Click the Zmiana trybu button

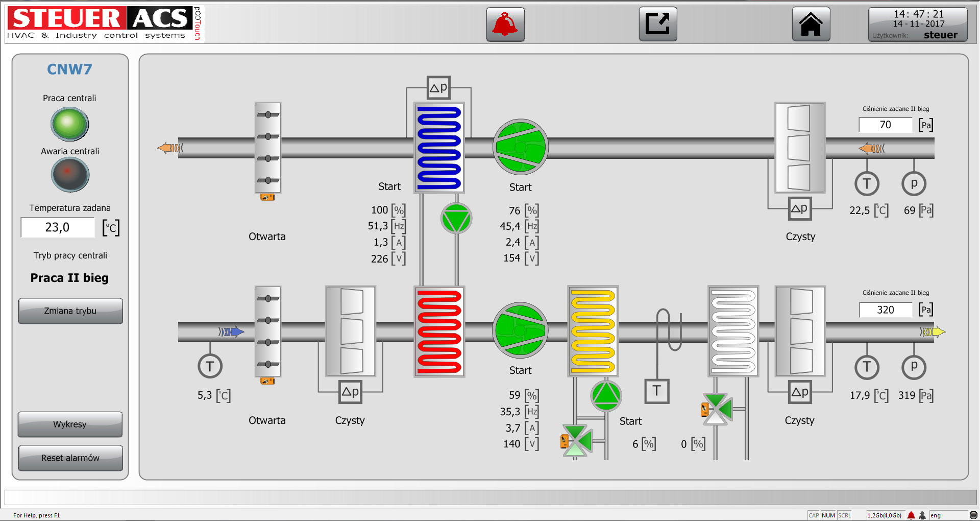tap(70, 311)
